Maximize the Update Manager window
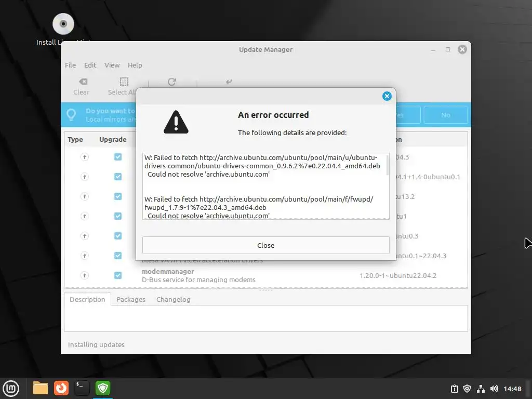 pyautogui.click(x=448, y=49)
